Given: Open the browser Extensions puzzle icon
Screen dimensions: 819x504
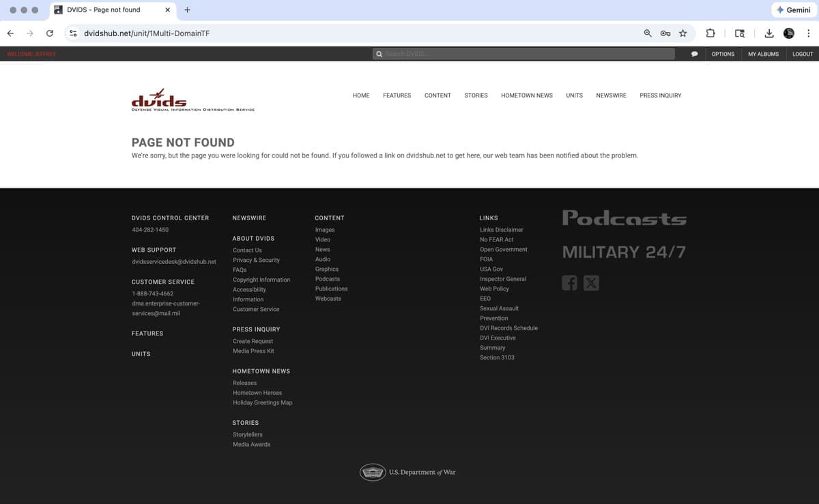Looking at the screenshot, I should pos(710,33).
